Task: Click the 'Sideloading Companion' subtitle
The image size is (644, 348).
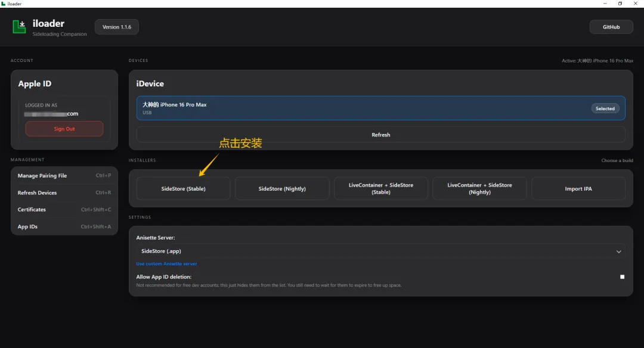Action: [x=60, y=34]
